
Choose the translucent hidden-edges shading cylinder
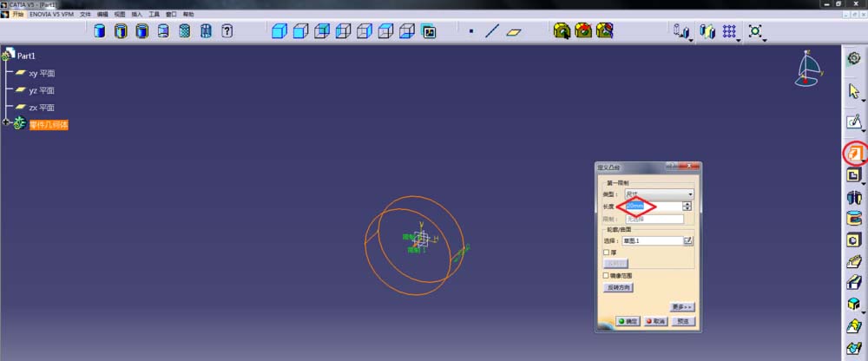coord(163,31)
